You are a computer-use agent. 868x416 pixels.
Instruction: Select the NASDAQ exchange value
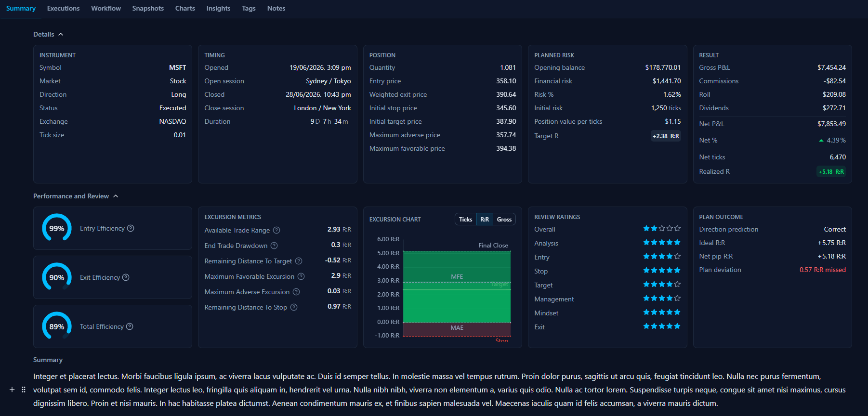172,121
